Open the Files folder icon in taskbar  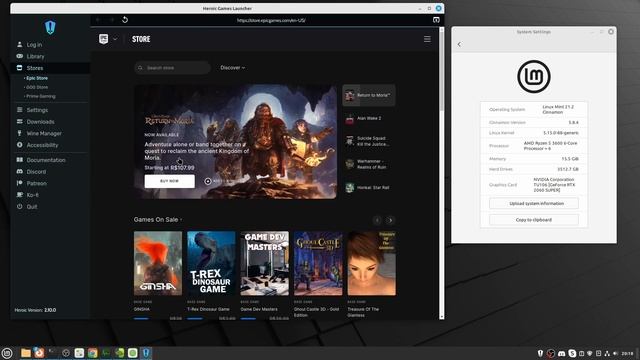tap(26, 353)
